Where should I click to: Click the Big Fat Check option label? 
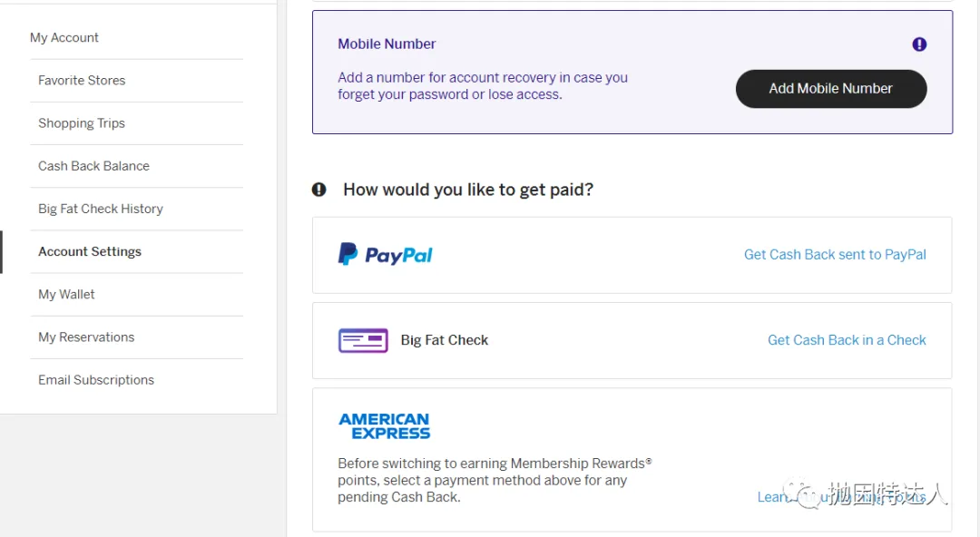click(x=445, y=340)
